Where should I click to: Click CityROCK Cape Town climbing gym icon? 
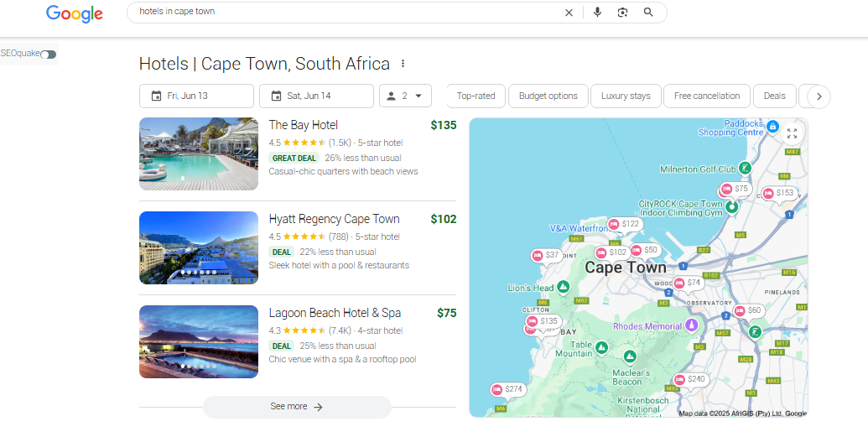coord(732,206)
